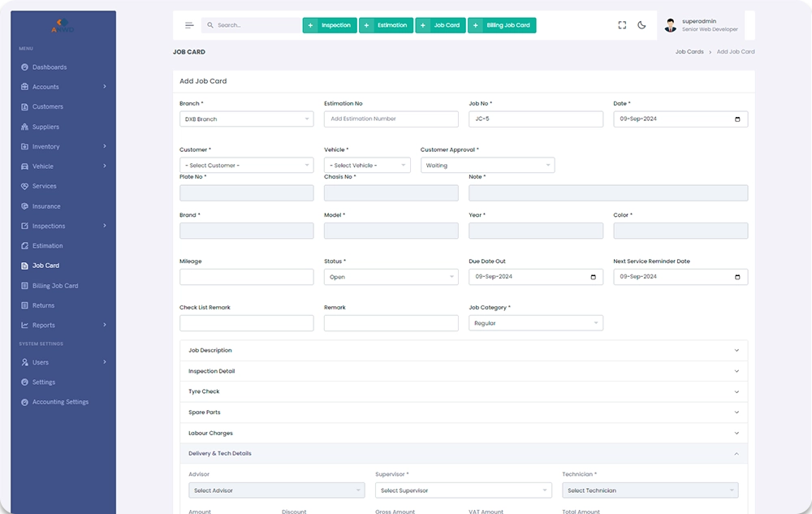Screen dimensions: 812x514
Task: Go to Billing Job Card sidebar item
Action: pos(54,286)
